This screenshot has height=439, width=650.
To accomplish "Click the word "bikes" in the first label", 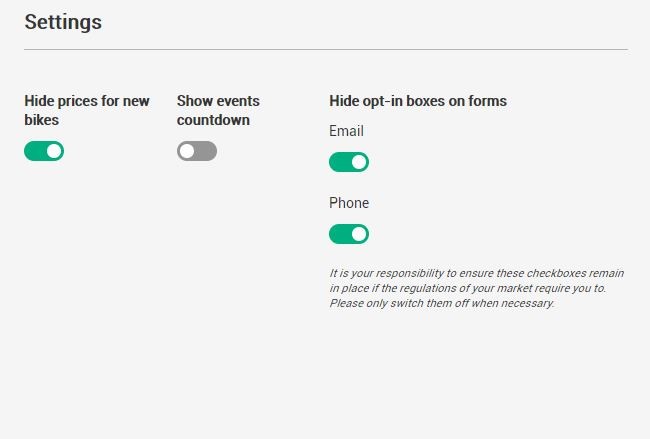I will (42, 120).
